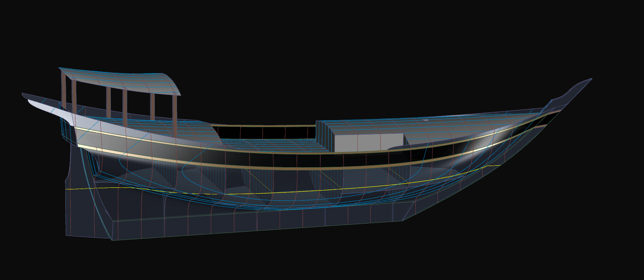Pick the grey cabin house side wall
644x280 pixels.
[369, 142]
